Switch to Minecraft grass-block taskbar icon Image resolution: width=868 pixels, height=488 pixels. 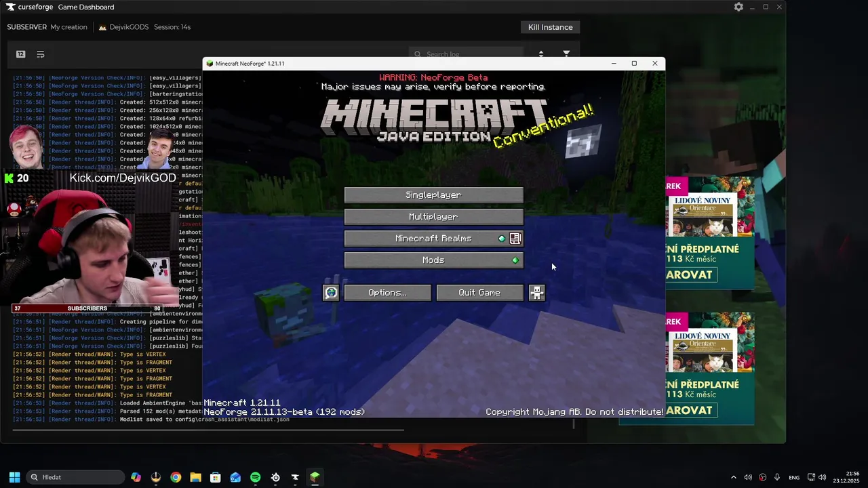click(x=315, y=477)
